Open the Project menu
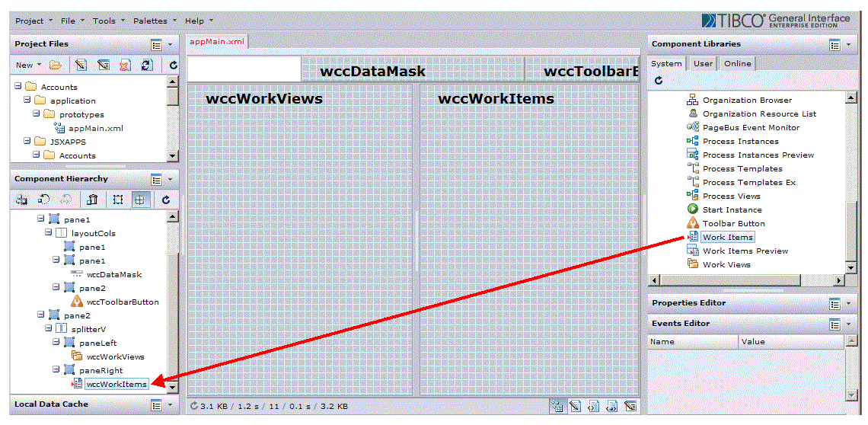The height and width of the screenshot is (425, 868). (34, 21)
